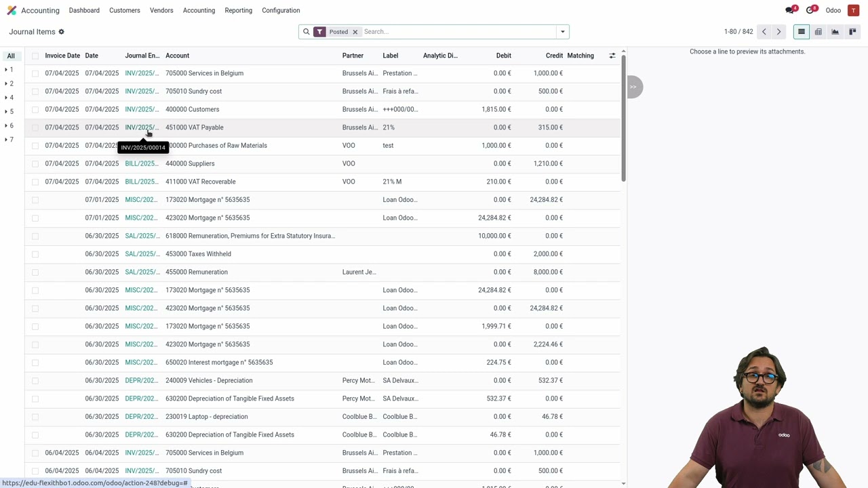The width and height of the screenshot is (868, 488).
Task: Sort by Debit column header
Action: pos(503,56)
